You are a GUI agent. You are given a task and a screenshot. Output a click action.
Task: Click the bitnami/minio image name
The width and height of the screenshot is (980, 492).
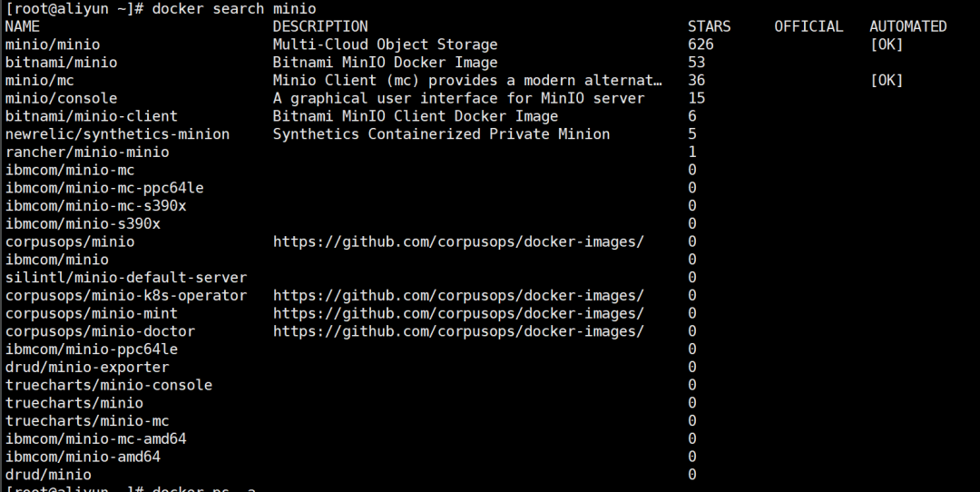coord(61,63)
